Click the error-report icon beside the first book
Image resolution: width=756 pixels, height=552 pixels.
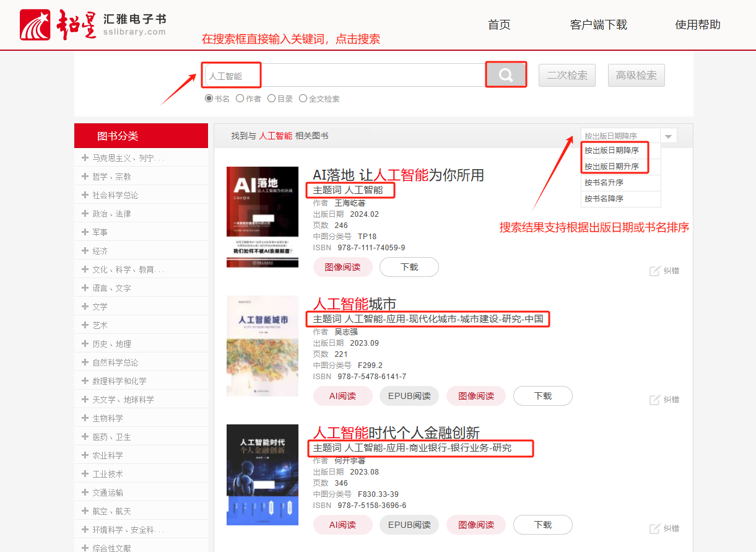click(654, 271)
